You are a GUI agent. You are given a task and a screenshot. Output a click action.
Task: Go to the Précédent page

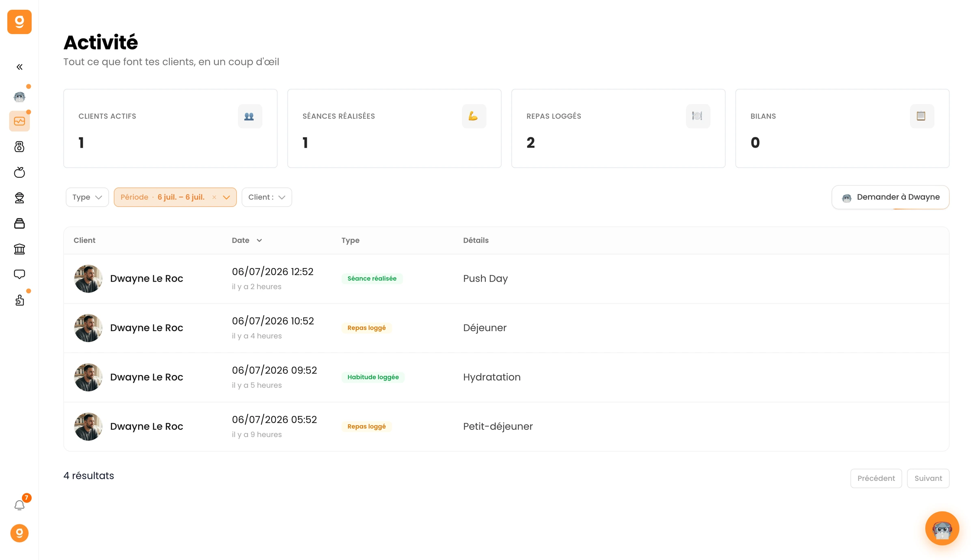click(x=876, y=478)
